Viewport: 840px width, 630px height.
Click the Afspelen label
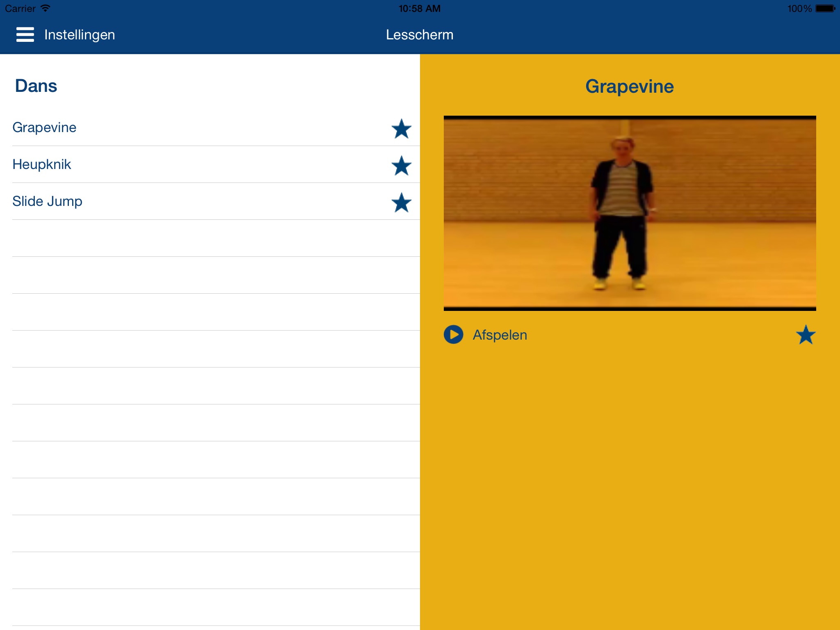500,335
